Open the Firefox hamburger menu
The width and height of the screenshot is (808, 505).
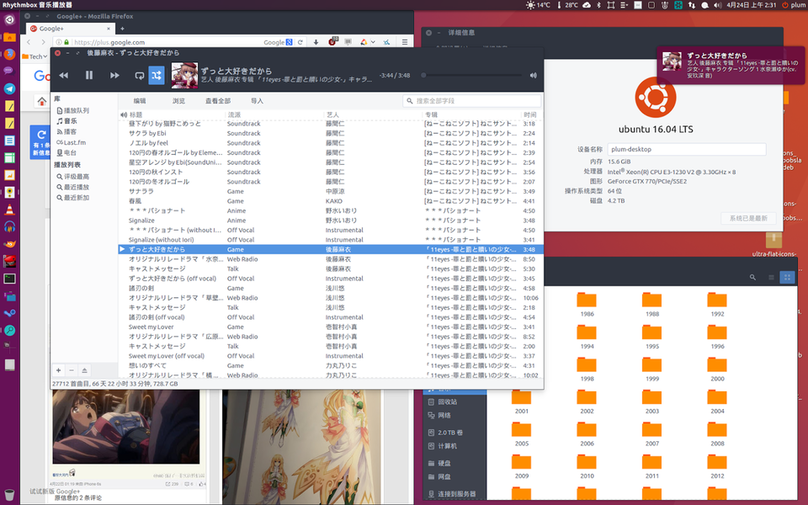(405, 42)
